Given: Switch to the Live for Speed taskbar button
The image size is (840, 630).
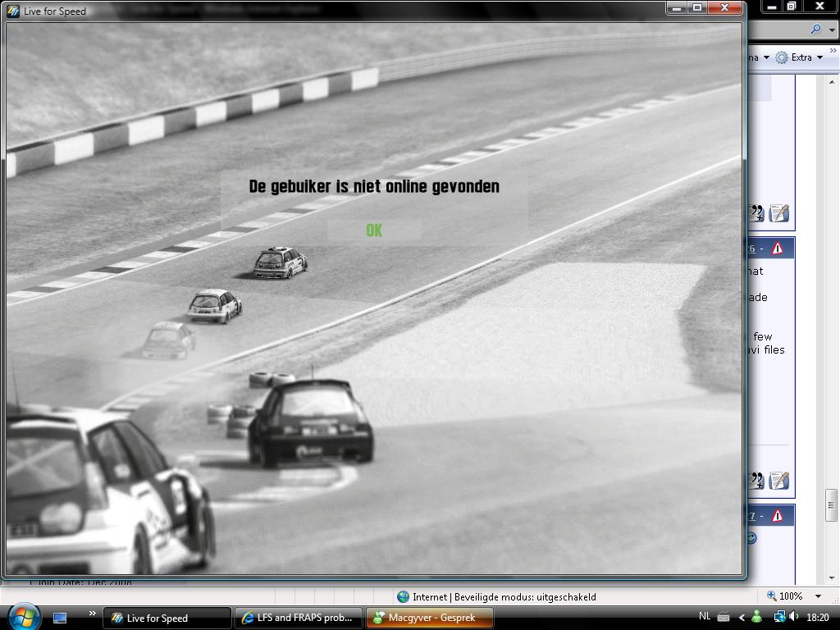Looking at the screenshot, I should 167,618.
